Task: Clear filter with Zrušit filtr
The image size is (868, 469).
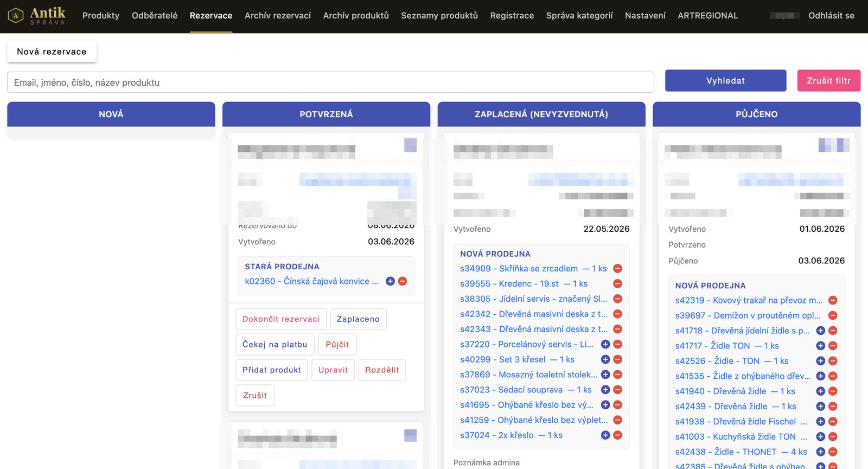Action: pos(828,80)
